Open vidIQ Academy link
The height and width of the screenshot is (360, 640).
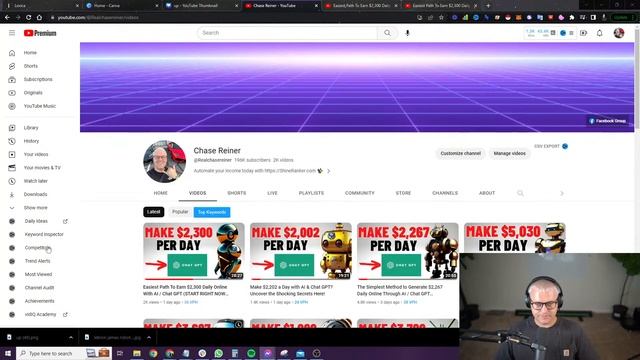pos(40,315)
